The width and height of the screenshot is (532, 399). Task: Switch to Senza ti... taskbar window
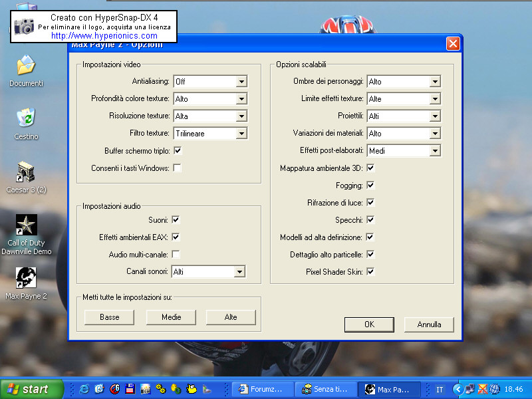point(326,389)
